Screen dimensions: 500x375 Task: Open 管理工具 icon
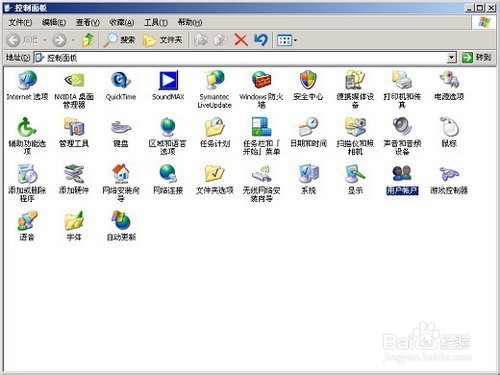tap(74, 132)
